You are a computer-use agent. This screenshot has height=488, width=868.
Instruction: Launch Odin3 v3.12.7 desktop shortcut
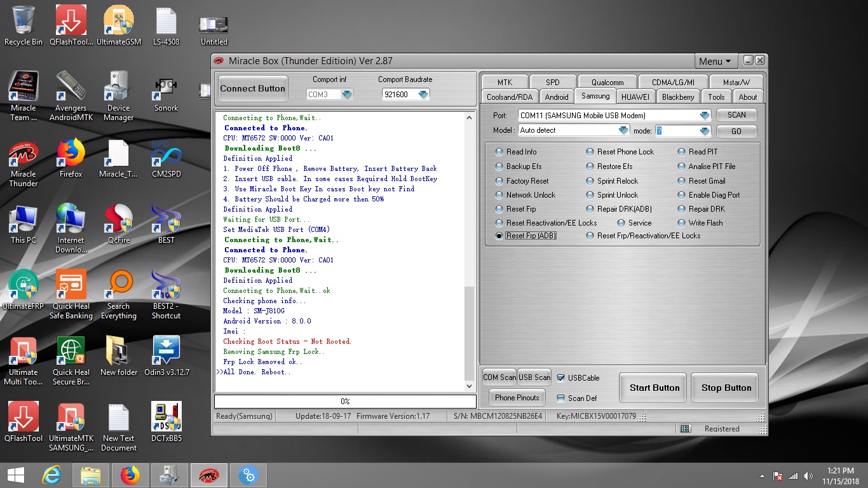(166, 356)
